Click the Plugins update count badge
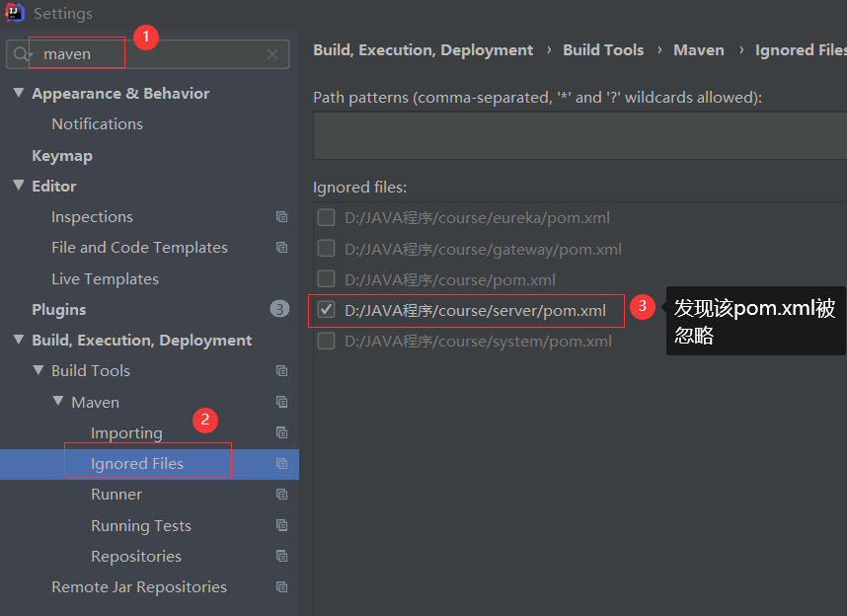Image resolution: width=847 pixels, height=616 pixels. pos(279,309)
